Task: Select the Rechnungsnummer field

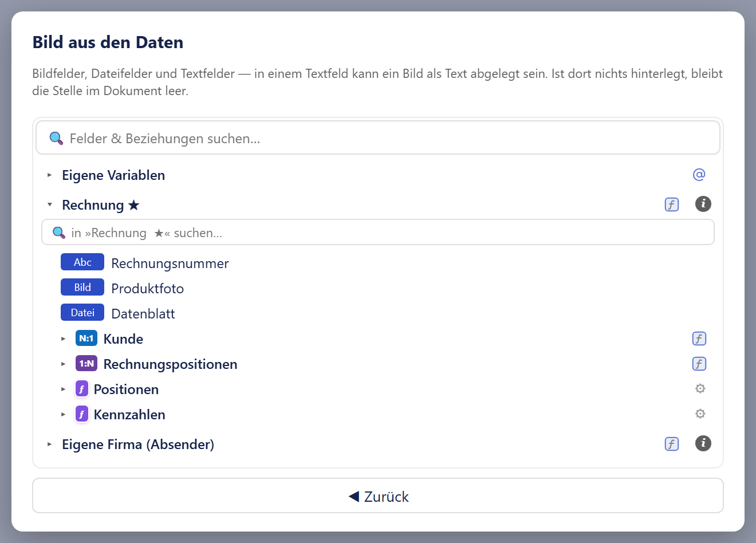Action: (x=170, y=263)
